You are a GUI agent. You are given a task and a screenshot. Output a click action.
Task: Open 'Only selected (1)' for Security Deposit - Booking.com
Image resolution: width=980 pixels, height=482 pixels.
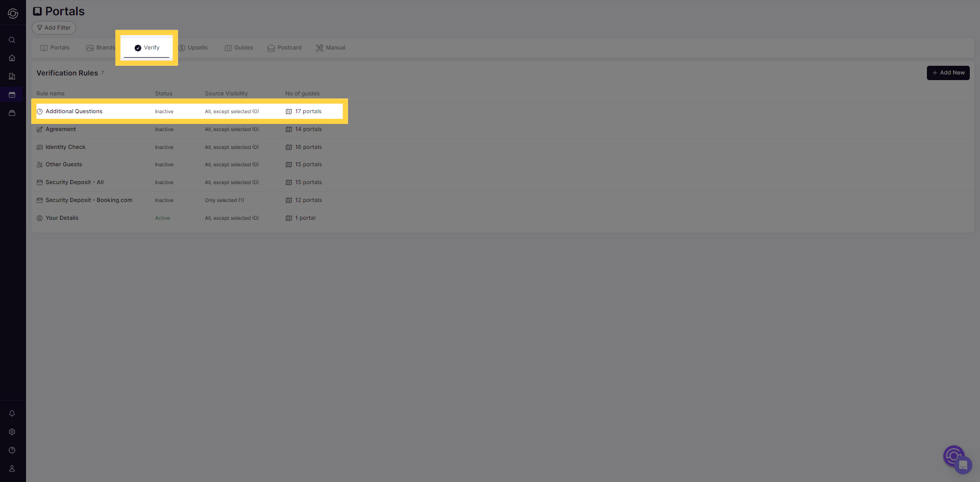(x=224, y=200)
